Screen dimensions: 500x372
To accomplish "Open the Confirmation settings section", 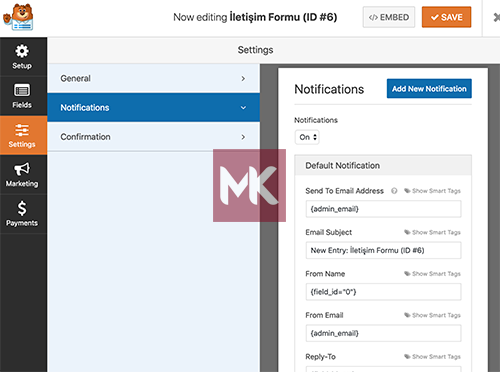I will click(154, 137).
